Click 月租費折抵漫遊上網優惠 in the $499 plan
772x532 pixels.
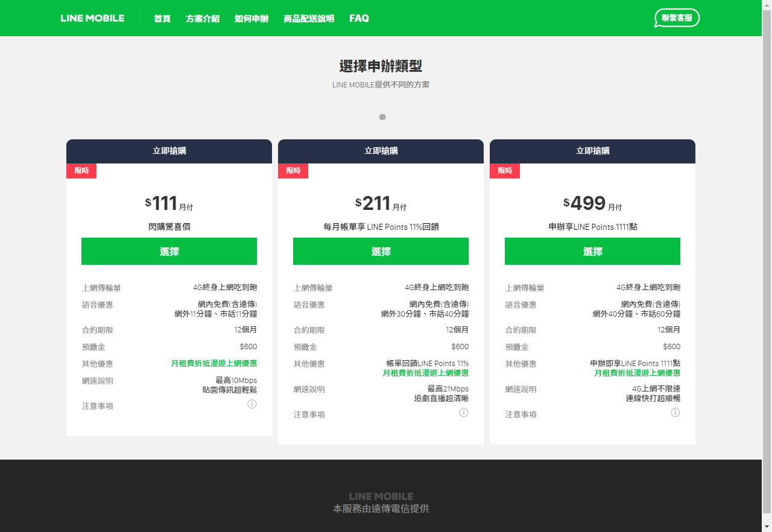point(638,373)
